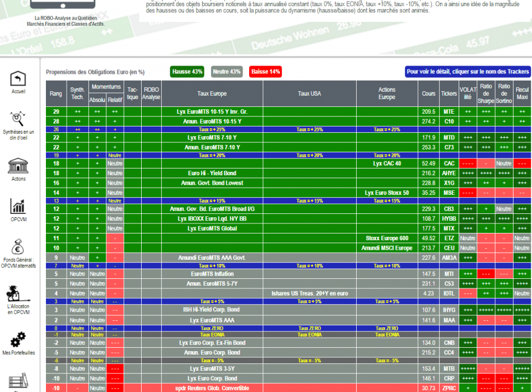Open Lyx EuroMTS 10-15 Y Inv. Gr. tracker

pos(212,111)
